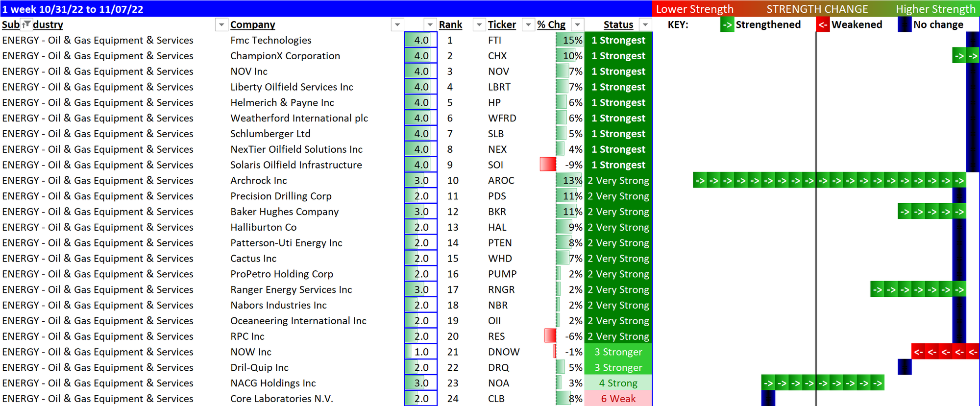The image size is (980, 406).
Task: Select the 'NOW Inc' company cell
Action: 251,352
